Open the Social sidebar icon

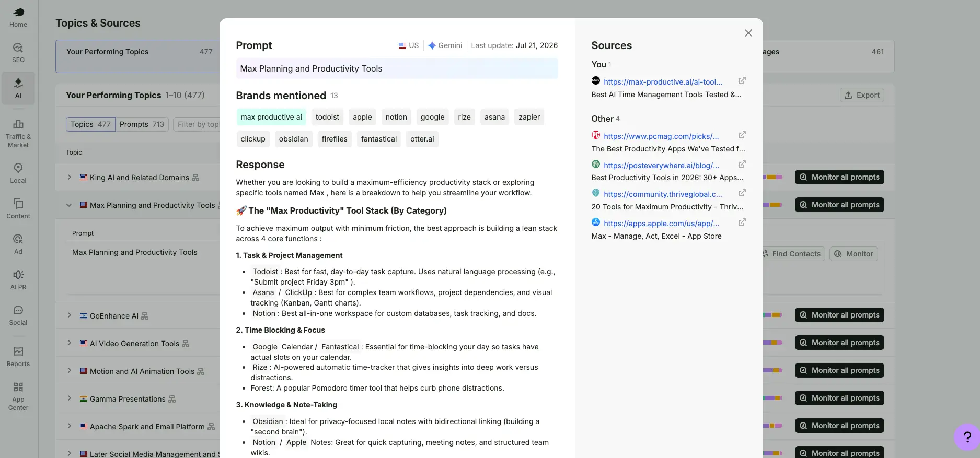click(18, 315)
